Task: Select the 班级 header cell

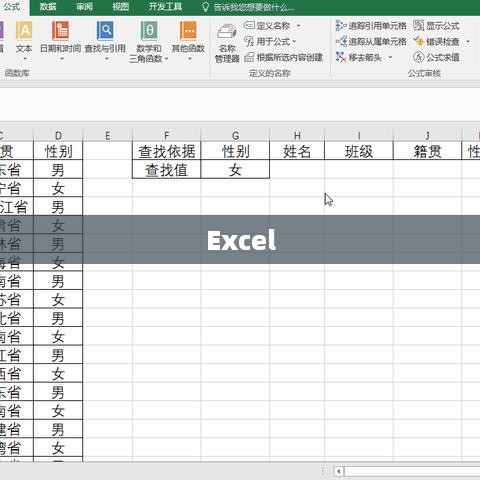Action: coord(359,151)
